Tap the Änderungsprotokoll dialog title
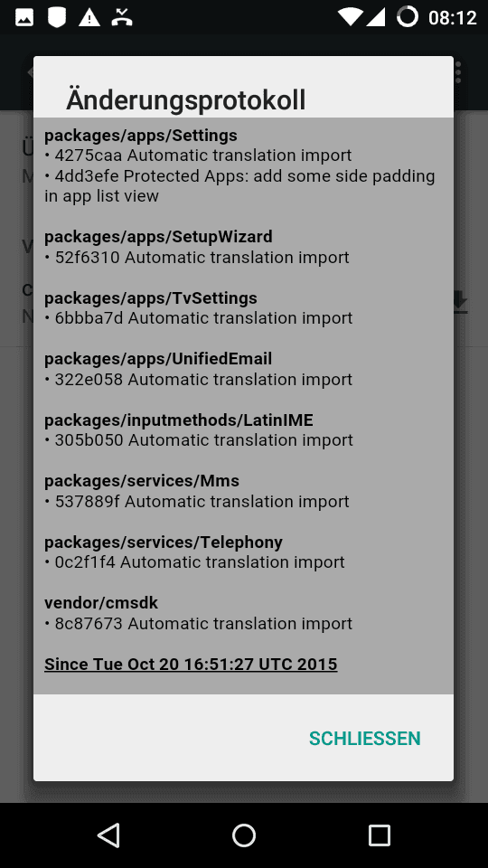Image resolution: width=488 pixels, height=868 pixels. click(x=186, y=100)
